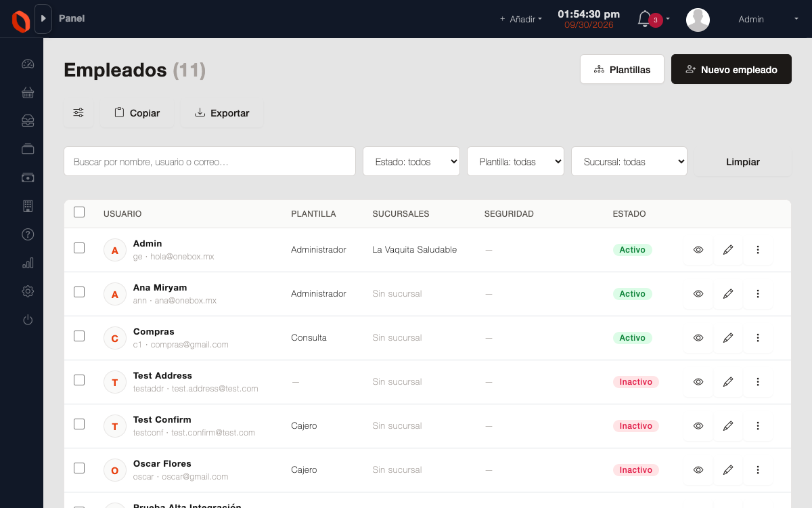Open more options for Admin row
The width and height of the screenshot is (812, 508).
tap(758, 250)
